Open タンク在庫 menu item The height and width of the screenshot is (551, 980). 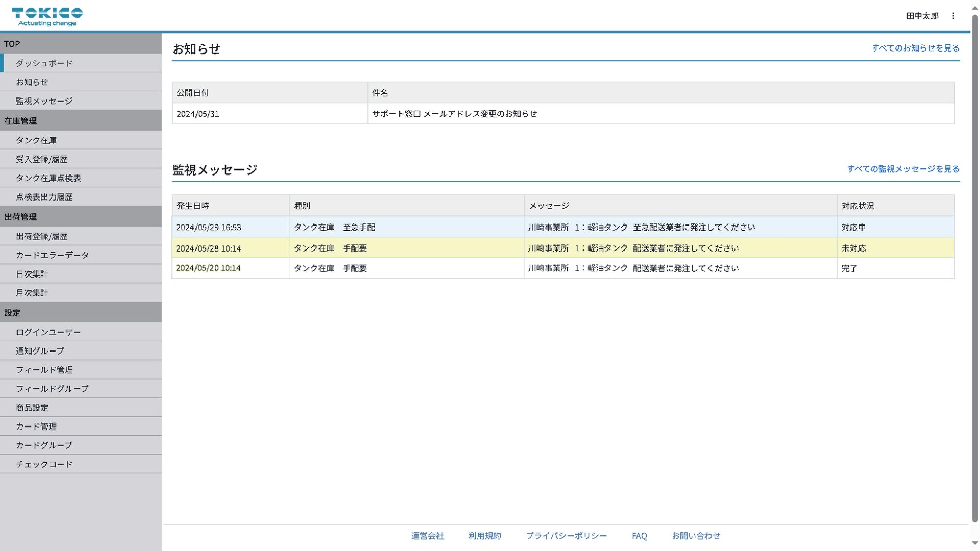pyautogui.click(x=36, y=140)
